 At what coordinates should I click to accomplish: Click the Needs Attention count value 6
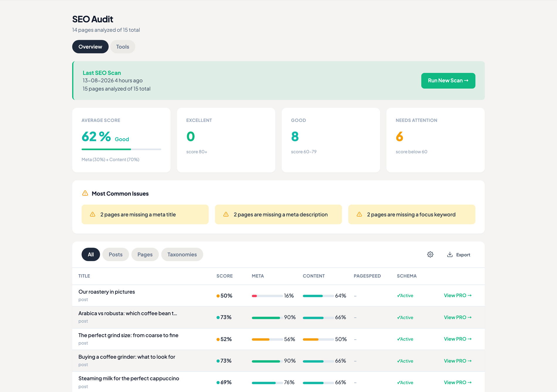(x=400, y=137)
